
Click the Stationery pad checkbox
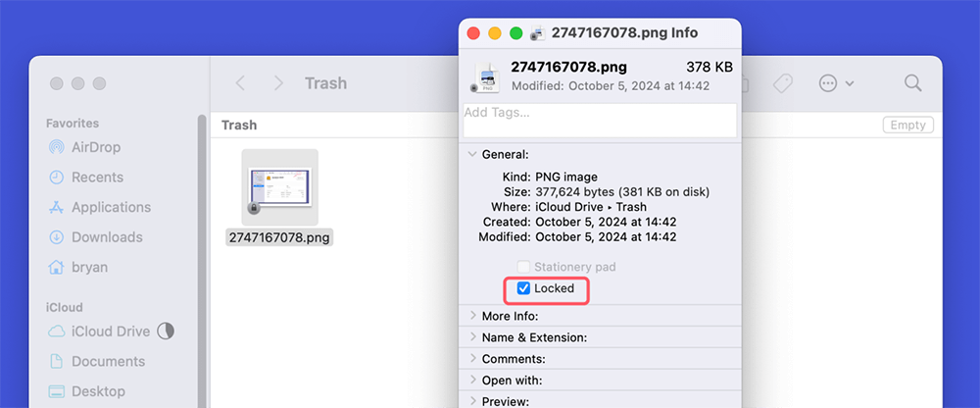coord(523,267)
